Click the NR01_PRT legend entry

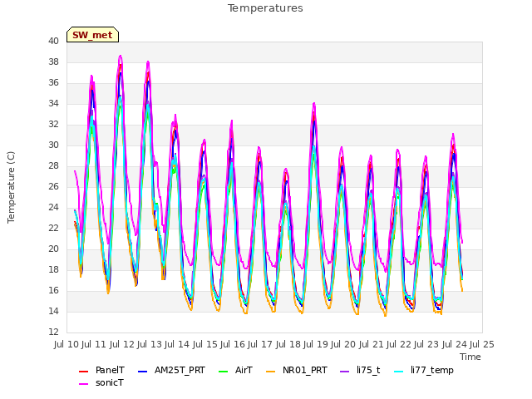pos(297,370)
